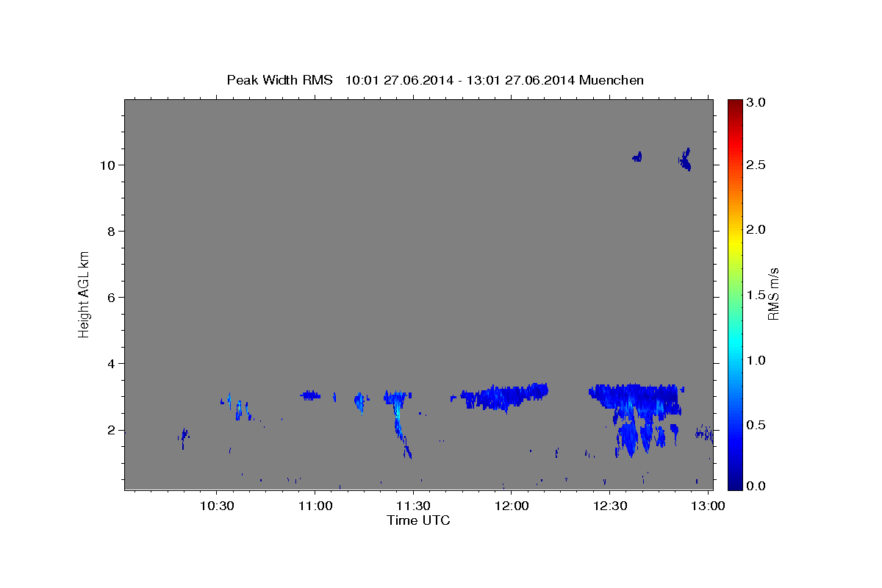Click the 11:30 time tick label
The height and width of the screenshot is (588, 882).
(x=413, y=506)
